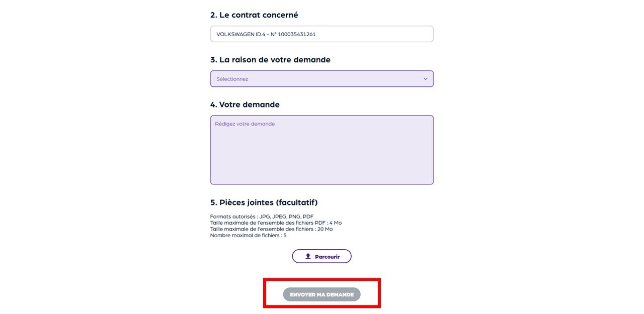The width and height of the screenshot is (644, 314).
Task: Click the total size limit '20 Mo' line
Action: click(x=271, y=229)
